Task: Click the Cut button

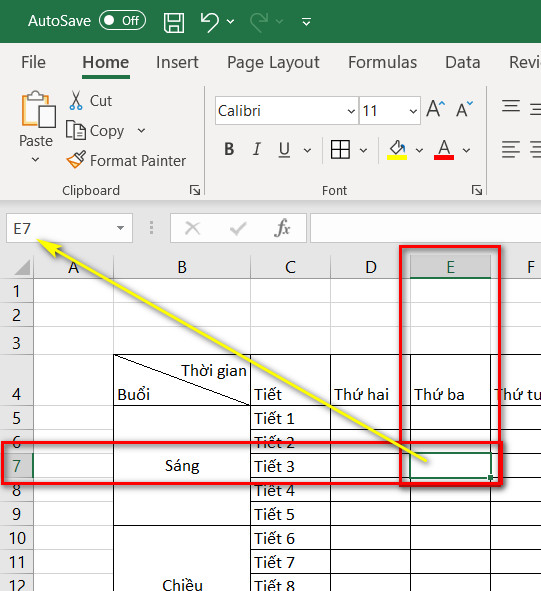Action: [91, 101]
